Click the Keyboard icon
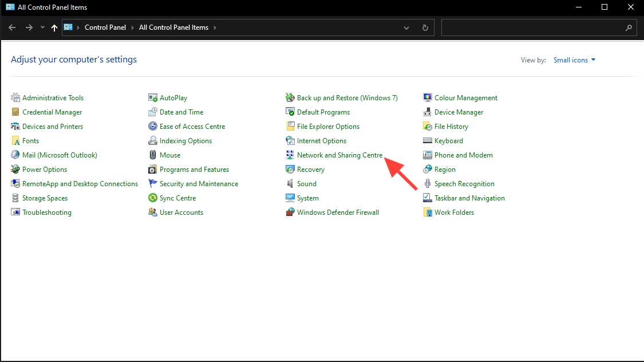This screenshot has width=644, height=362. coord(428,141)
